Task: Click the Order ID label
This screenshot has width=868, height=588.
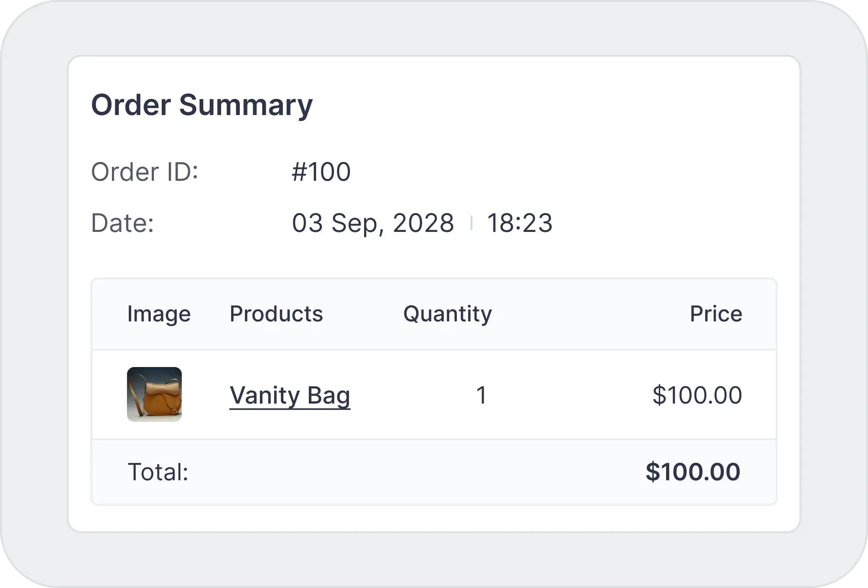Action: pyautogui.click(x=145, y=172)
